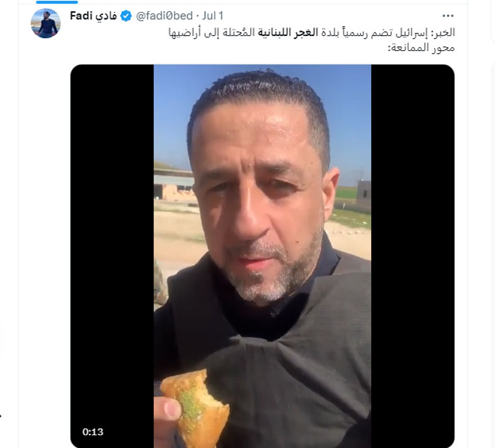Click the blue verified badge
Screen dimensions: 495x448
126,16
